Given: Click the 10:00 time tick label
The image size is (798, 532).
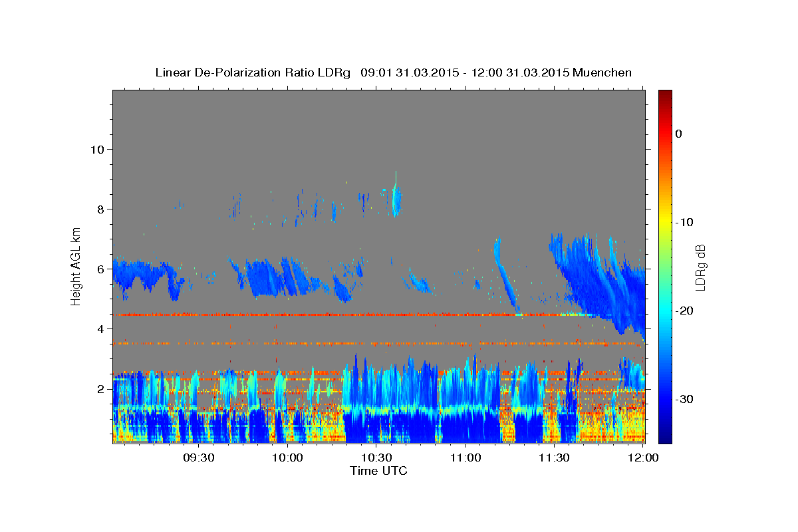Looking at the screenshot, I should point(287,458).
